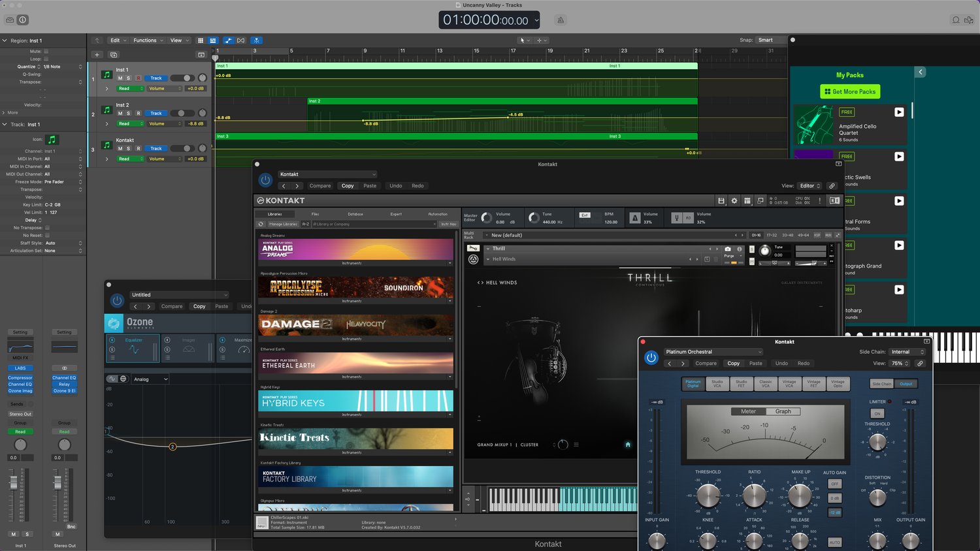Play the Amplified Cello Quartet preview
Screen dimensions: 980x551
click(x=899, y=112)
